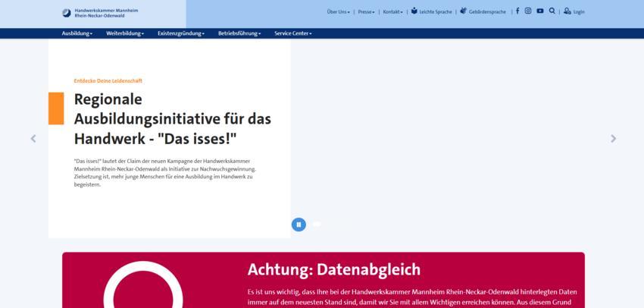Open the Facebook page icon
Viewport: 644px width, 308px height.
(517, 11)
